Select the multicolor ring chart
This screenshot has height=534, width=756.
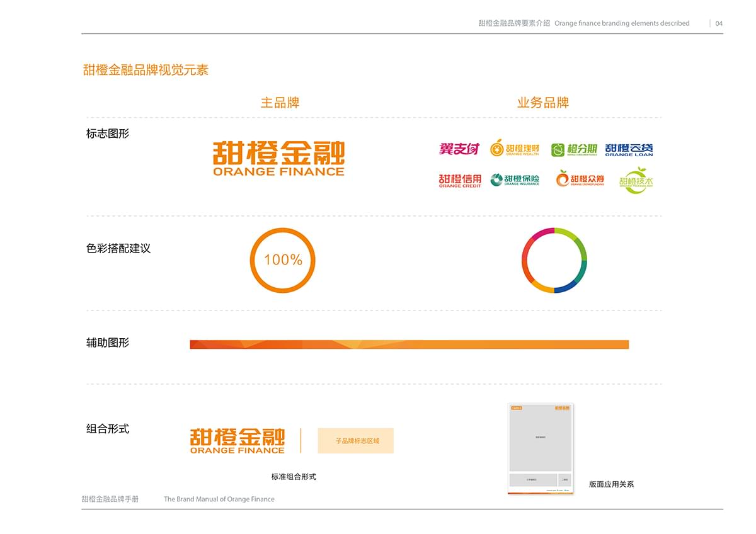click(x=554, y=260)
